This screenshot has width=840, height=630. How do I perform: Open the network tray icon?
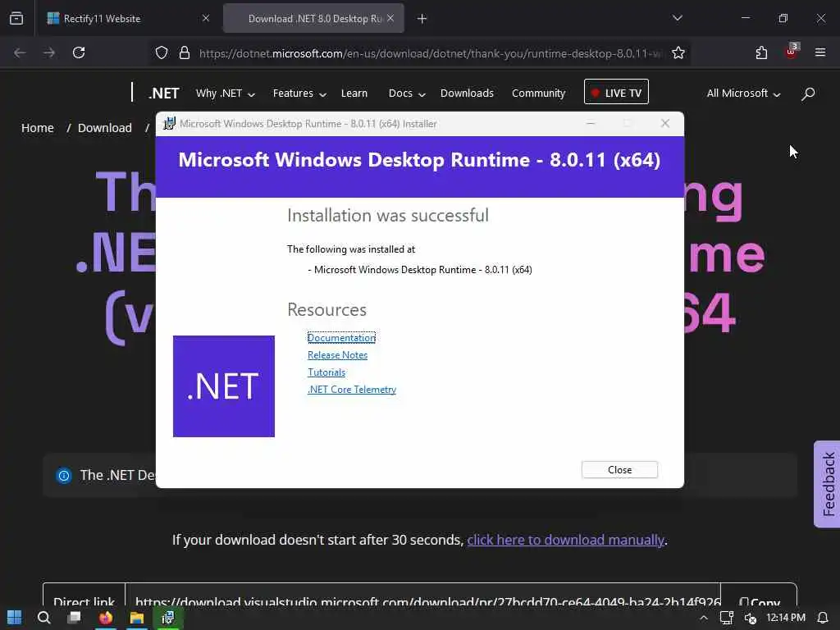pos(727,618)
